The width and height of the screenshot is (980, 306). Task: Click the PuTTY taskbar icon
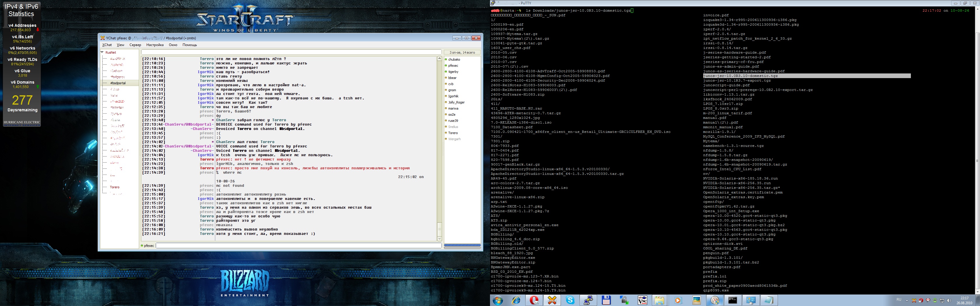tap(588, 300)
